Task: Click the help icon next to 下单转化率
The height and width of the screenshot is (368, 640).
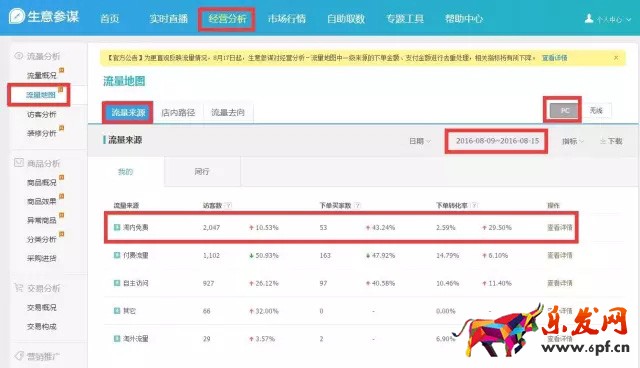Action: [x=474, y=205]
